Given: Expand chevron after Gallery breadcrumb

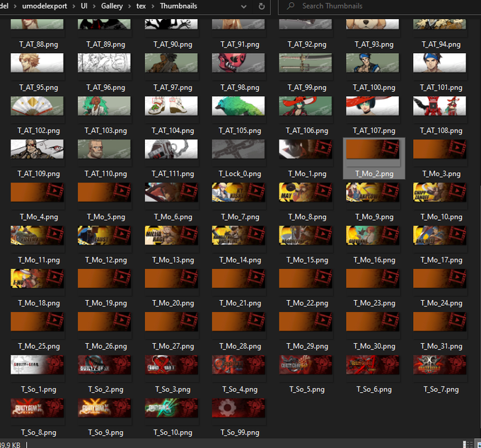Looking at the screenshot, I should (x=129, y=6).
